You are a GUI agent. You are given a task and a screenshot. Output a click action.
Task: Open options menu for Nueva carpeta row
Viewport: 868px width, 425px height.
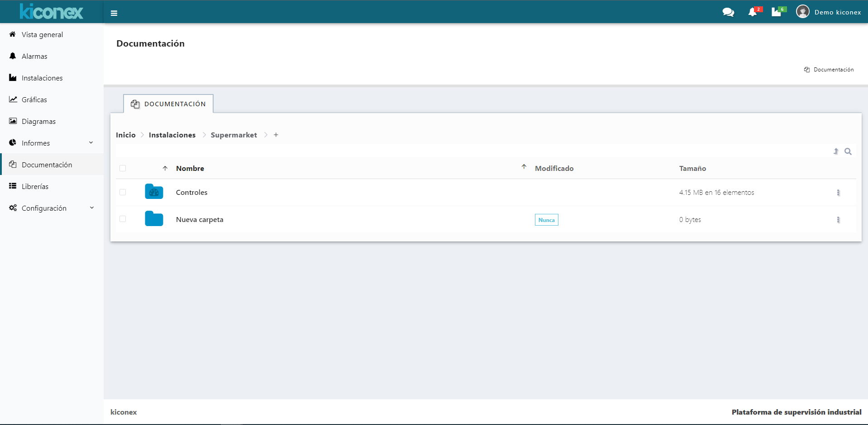[838, 220]
